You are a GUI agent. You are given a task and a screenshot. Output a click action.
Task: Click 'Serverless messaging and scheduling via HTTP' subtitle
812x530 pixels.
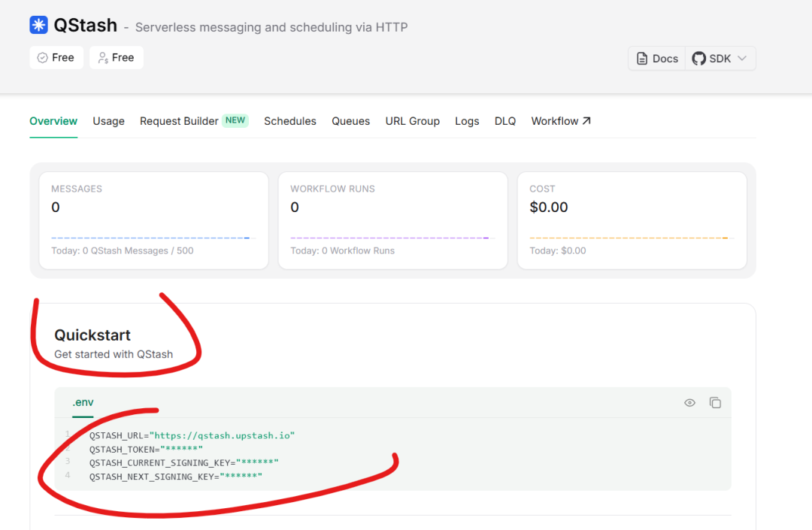pyautogui.click(x=271, y=27)
